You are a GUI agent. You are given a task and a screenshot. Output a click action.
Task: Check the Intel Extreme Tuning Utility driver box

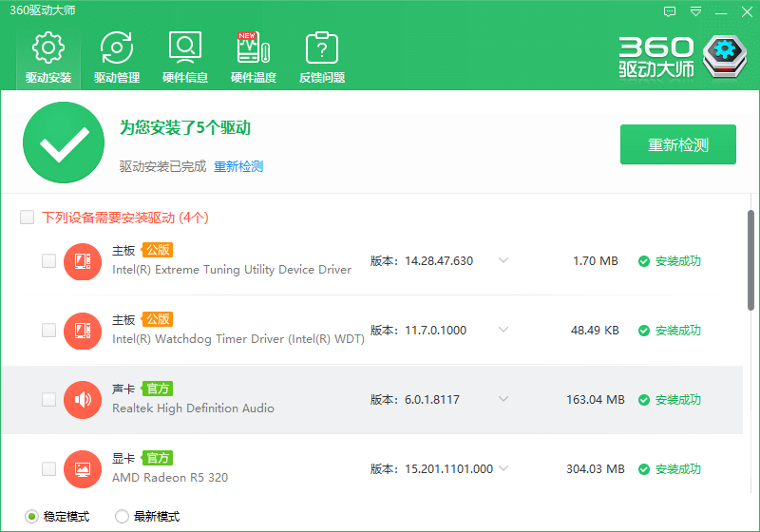tap(49, 260)
